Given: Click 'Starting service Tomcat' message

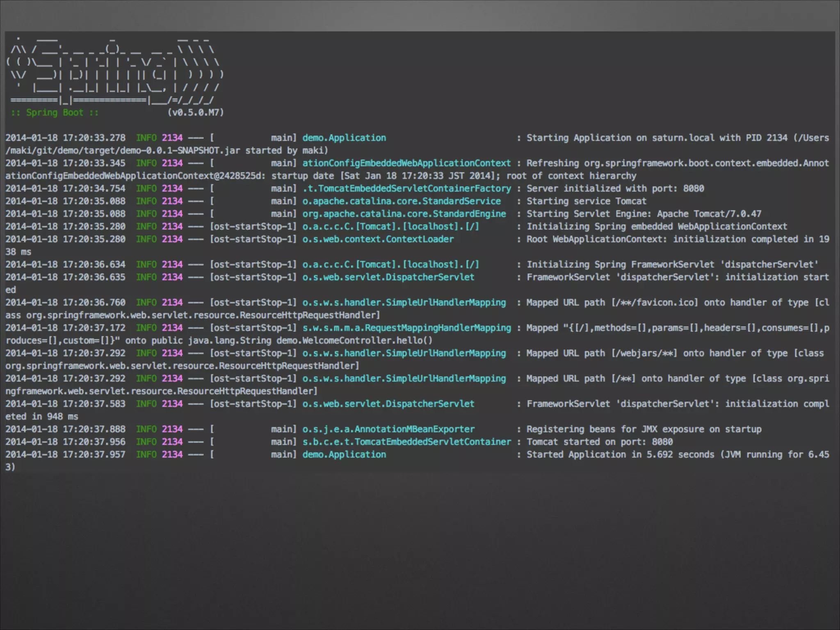Looking at the screenshot, I should (x=587, y=201).
